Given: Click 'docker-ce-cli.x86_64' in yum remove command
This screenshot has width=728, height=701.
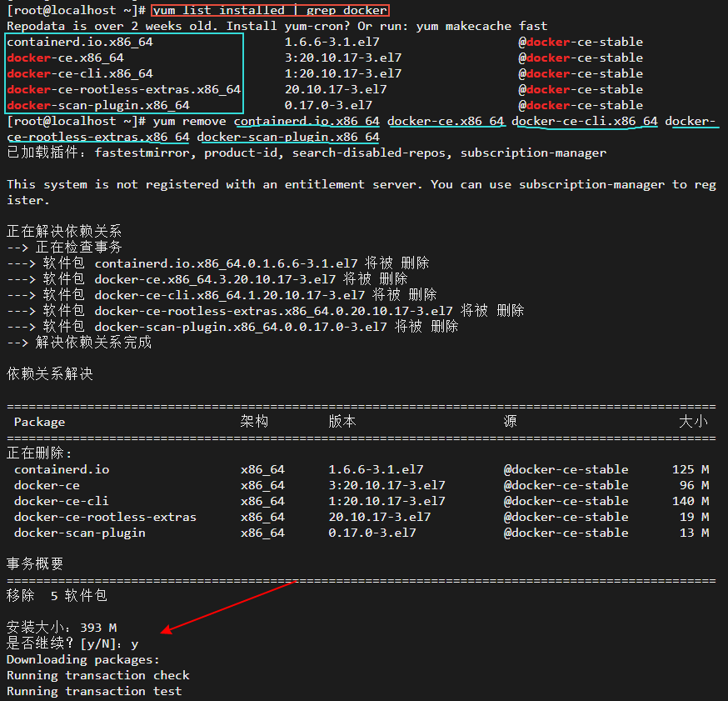Looking at the screenshot, I should click(x=585, y=121).
